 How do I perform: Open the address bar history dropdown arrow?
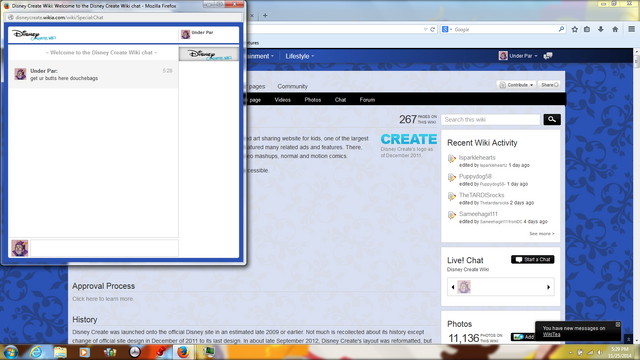425,29
